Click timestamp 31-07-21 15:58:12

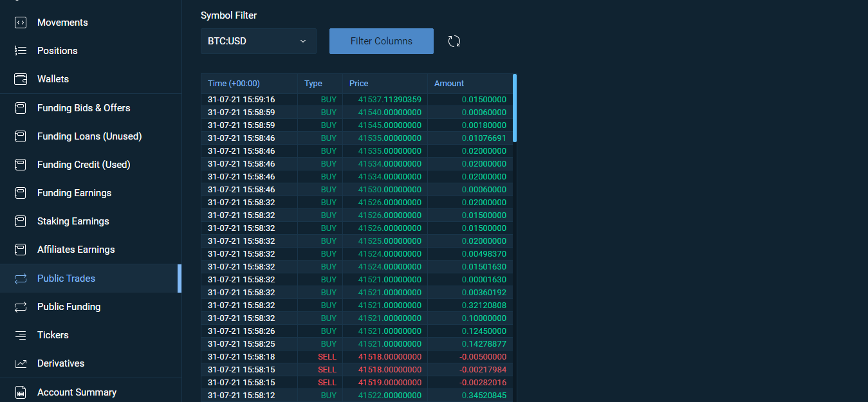coord(241,396)
